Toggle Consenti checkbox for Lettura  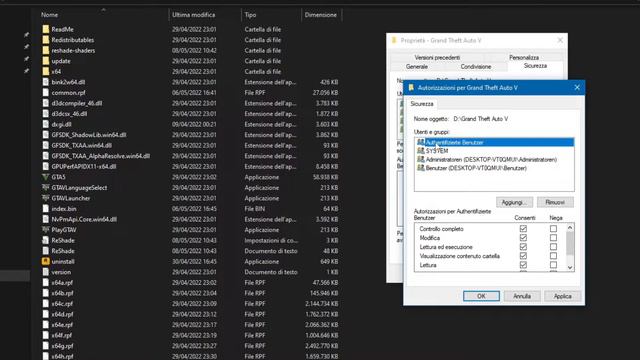(523, 265)
